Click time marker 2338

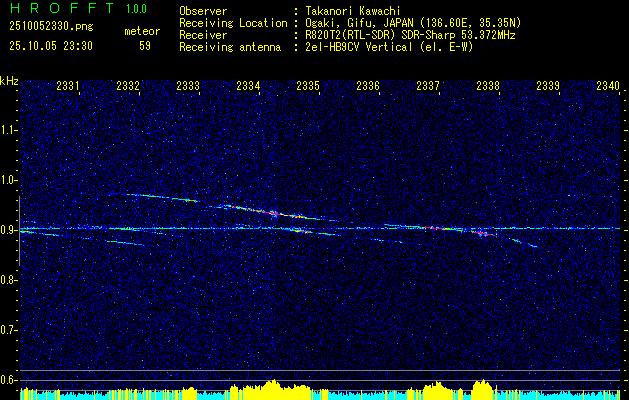click(488, 85)
